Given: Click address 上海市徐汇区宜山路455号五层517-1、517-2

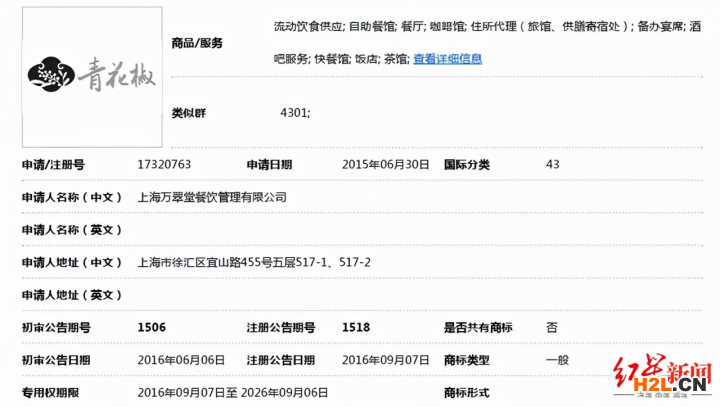Looking at the screenshot, I should pyautogui.click(x=254, y=262).
